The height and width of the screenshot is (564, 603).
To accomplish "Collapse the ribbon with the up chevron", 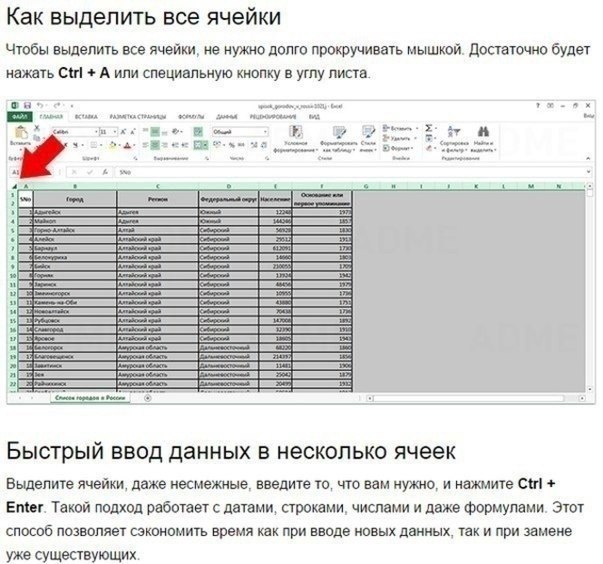I will coord(588,158).
